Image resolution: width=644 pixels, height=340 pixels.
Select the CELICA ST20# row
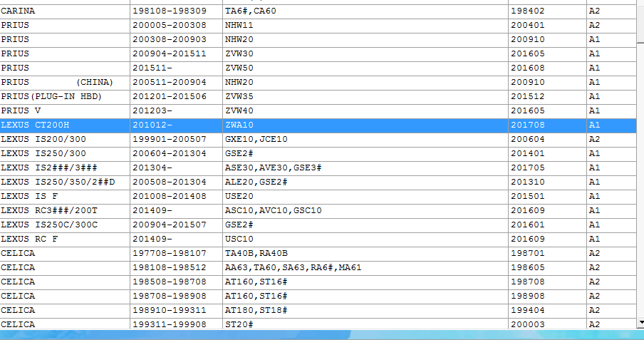(318, 324)
